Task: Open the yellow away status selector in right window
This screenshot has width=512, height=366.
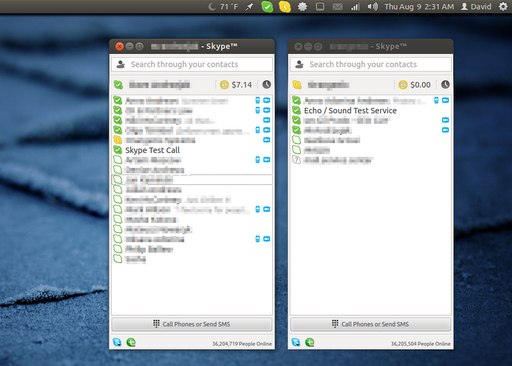Action: pyautogui.click(x=297, y=85)
